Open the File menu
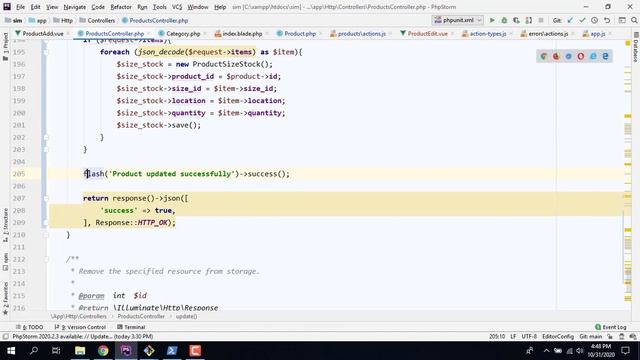 point(20,7)
